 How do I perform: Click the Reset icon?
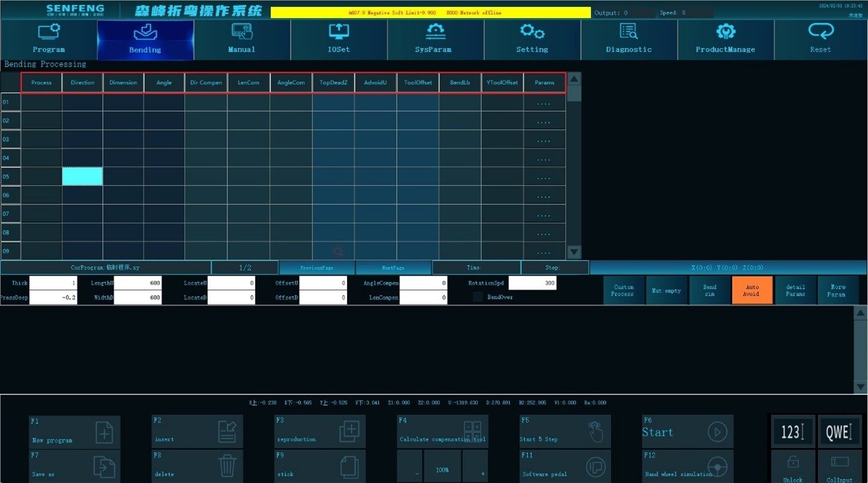tap(820, 31)
